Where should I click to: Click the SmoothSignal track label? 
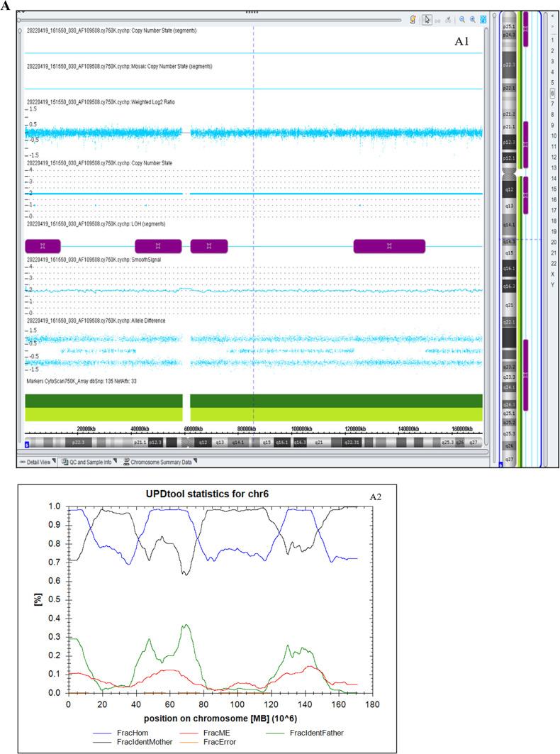(94, 260)
